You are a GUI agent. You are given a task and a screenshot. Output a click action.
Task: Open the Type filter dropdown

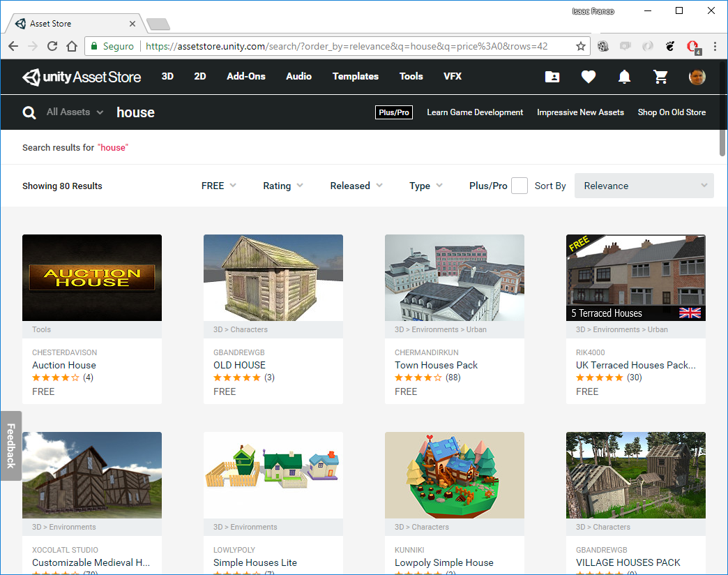[x=426, y=186]
